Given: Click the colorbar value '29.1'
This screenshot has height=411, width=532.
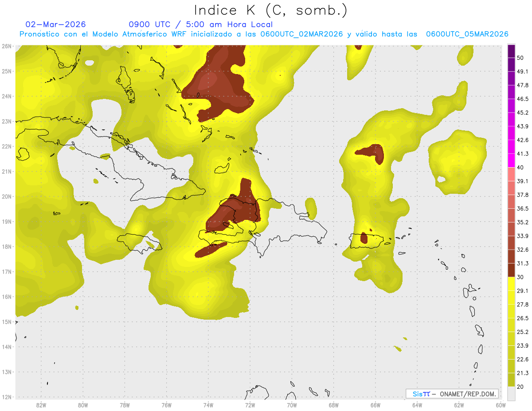Looking at the screenshot, I should pos(523,291).
